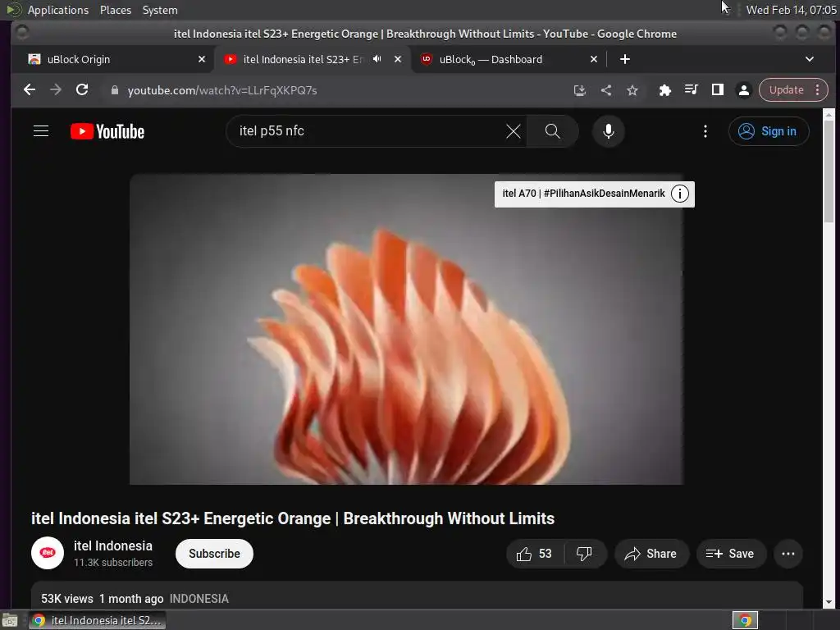The image size is (840, 630).
Task: Open the YouTube hamburger guide menu
Action: [41, 131]
